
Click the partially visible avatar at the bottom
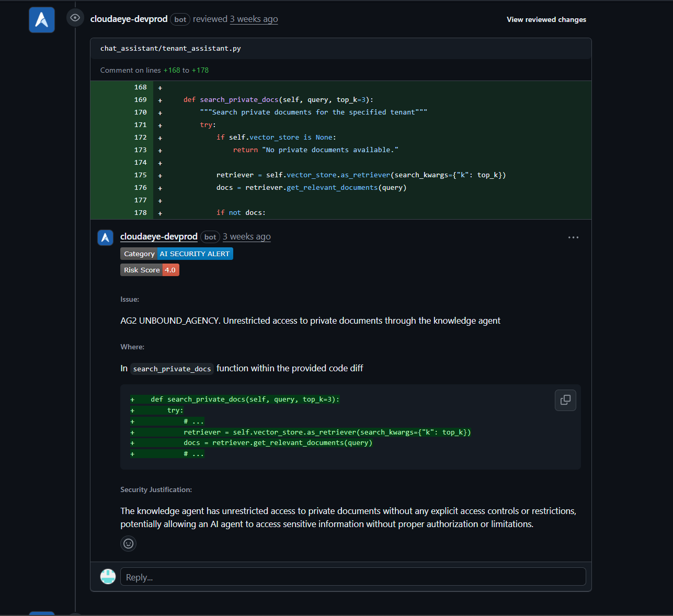(41, 613)
